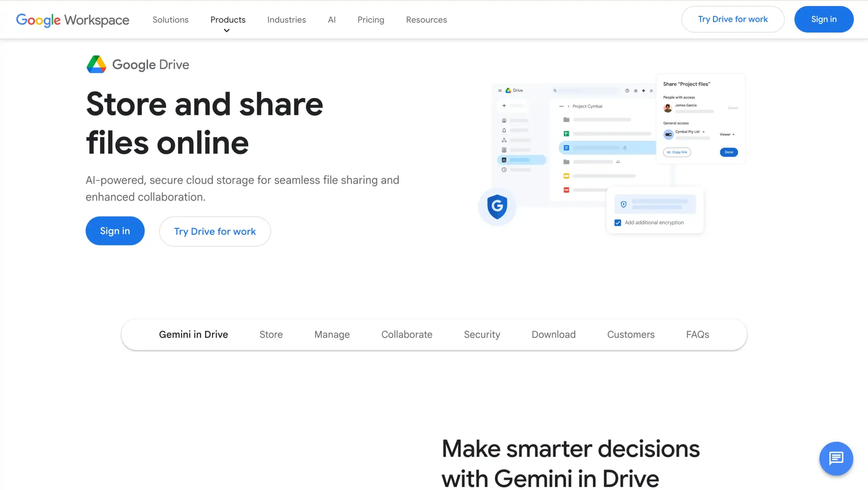This screenshot has height=490, width=868.
Task: Click James Garcia's profile avatar
Action: click(668, 108)
